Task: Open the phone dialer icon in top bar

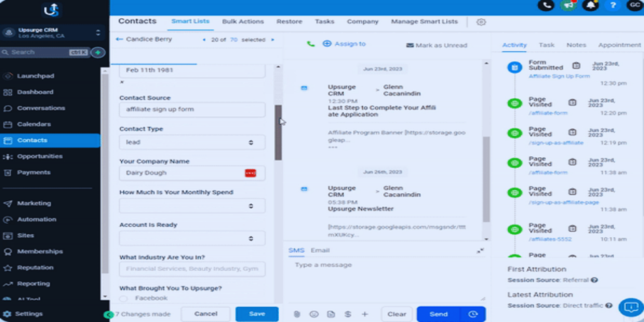Action: click(546, 5)
